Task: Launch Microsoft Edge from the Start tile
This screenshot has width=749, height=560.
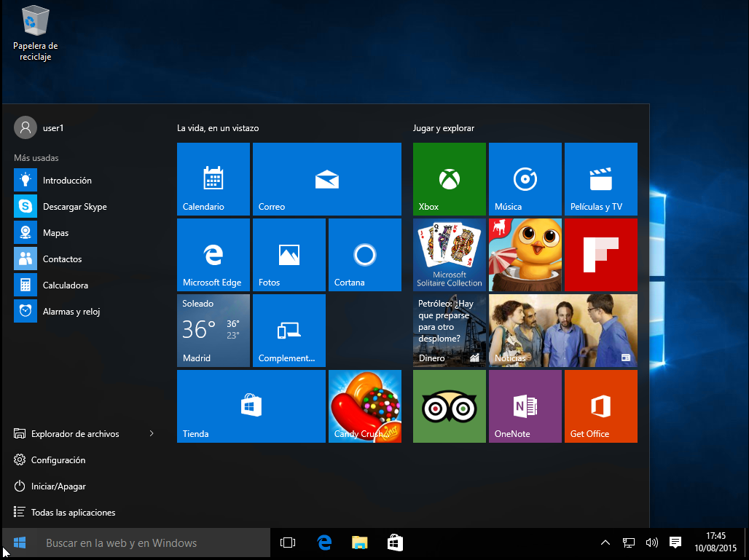Action: (x=213, y=254)
